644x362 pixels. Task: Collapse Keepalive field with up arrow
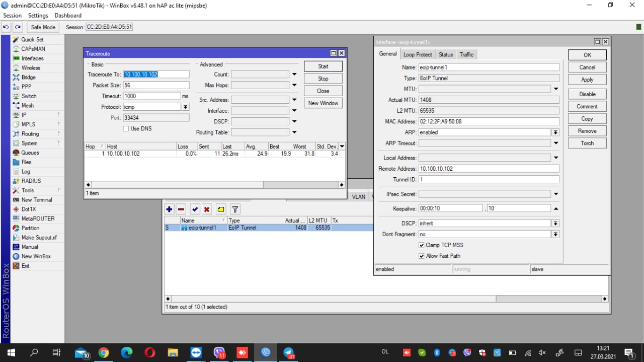coord(556,208)
